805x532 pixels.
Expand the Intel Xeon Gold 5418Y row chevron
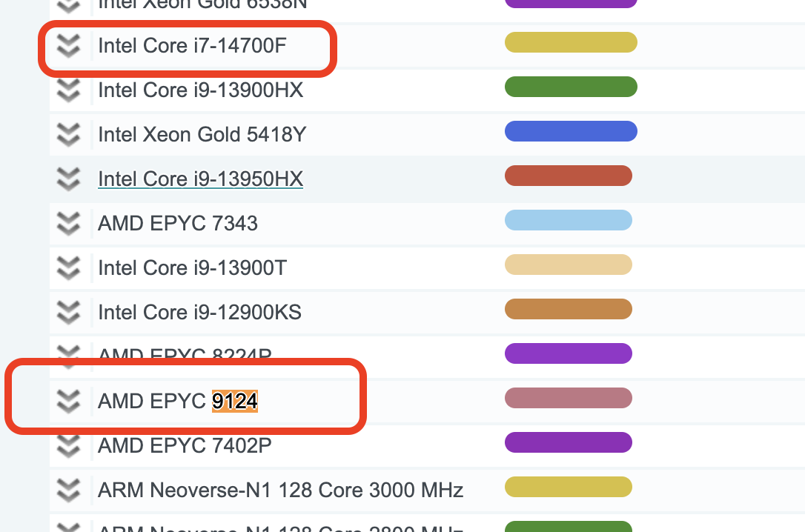tap(68, 134)
